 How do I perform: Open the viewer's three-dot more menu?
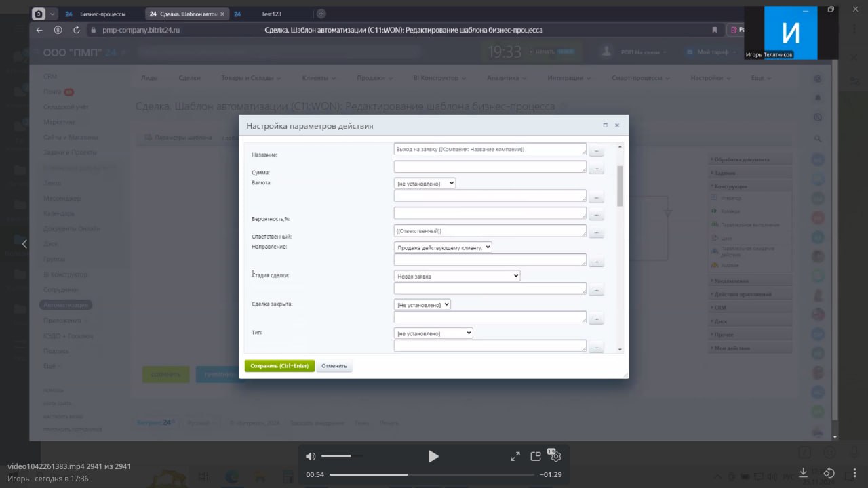click(854, 472)
